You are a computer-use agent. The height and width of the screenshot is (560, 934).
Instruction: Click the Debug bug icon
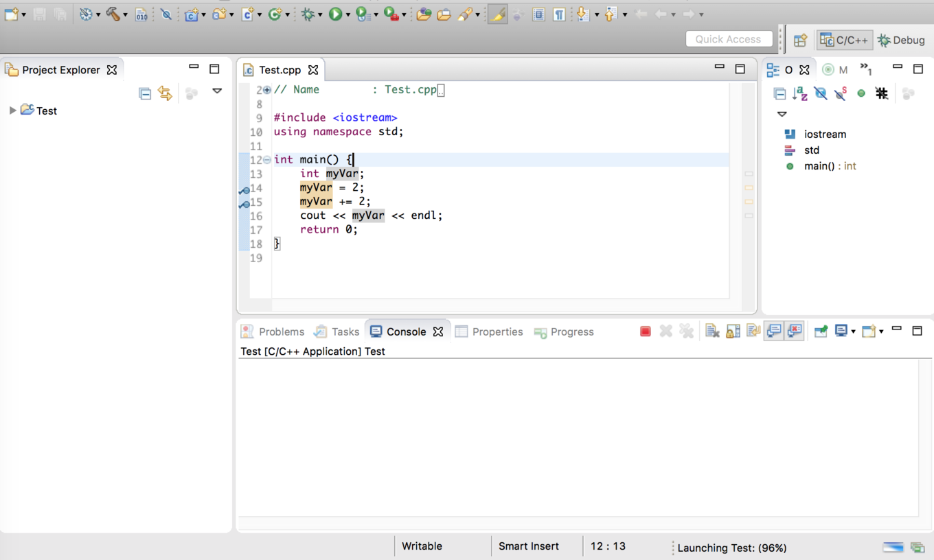coord(308,14)
